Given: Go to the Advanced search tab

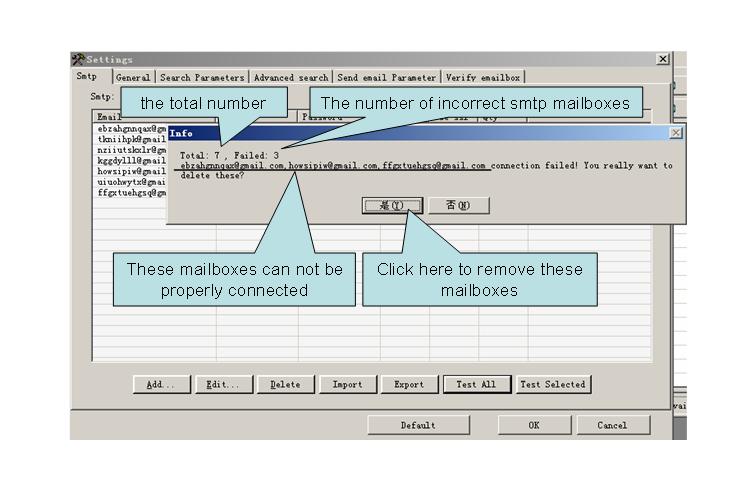Looking at the screenshot, I should pos(291,77).
